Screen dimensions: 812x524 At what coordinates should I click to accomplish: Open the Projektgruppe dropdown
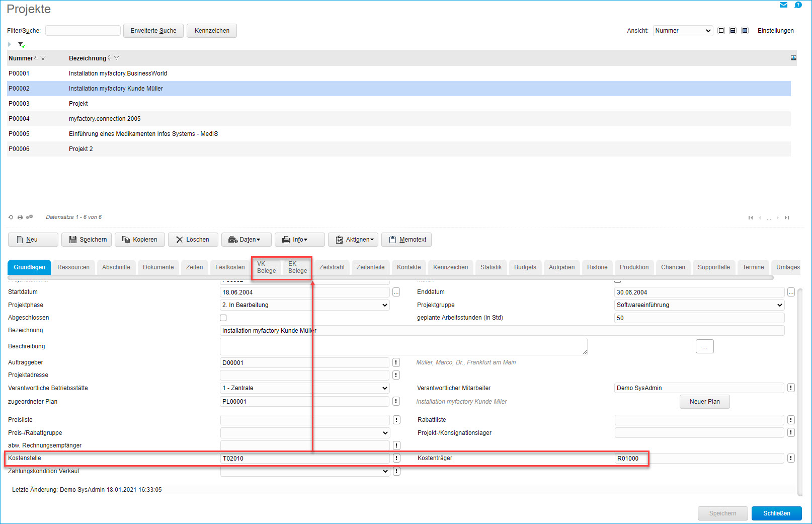(x=699, y=305)
